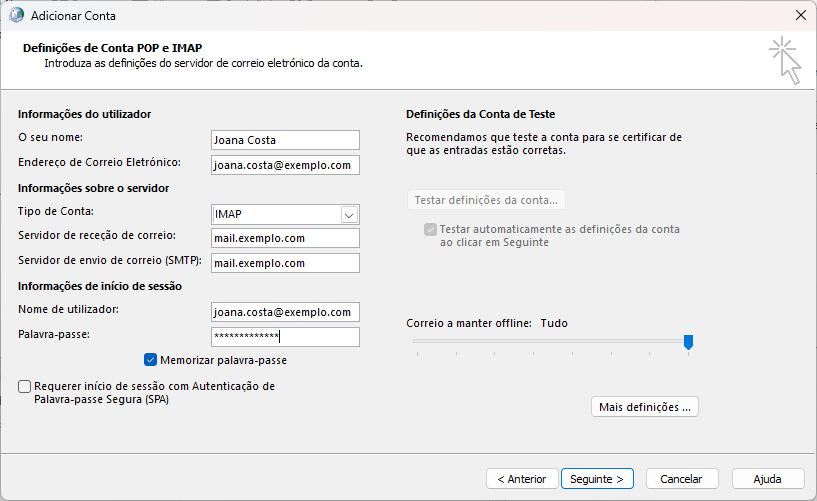Close the Adicionar Conta dialog

[801, 16]
